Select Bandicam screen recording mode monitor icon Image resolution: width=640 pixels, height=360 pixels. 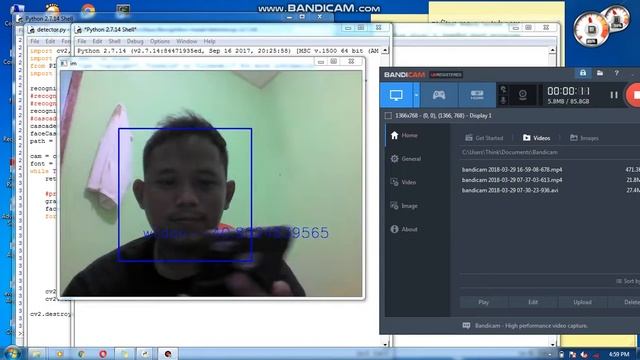(396, 95)
